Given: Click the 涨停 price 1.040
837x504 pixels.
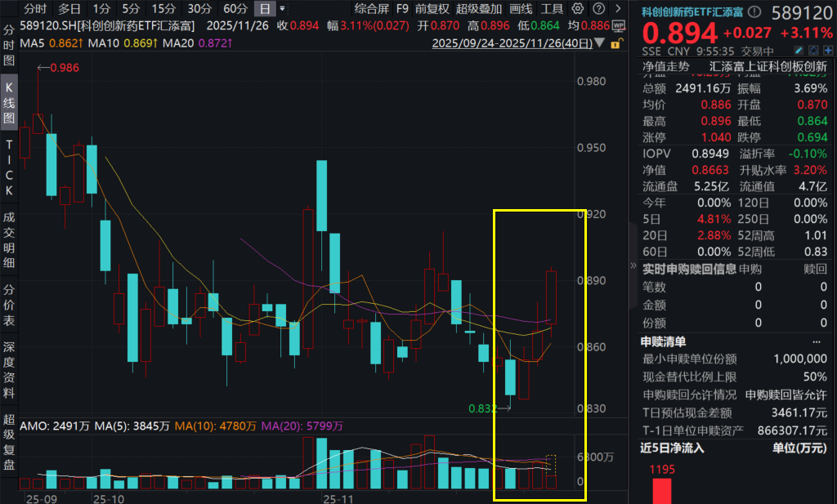Looking at the screenshot, I should tap(716, 137).
